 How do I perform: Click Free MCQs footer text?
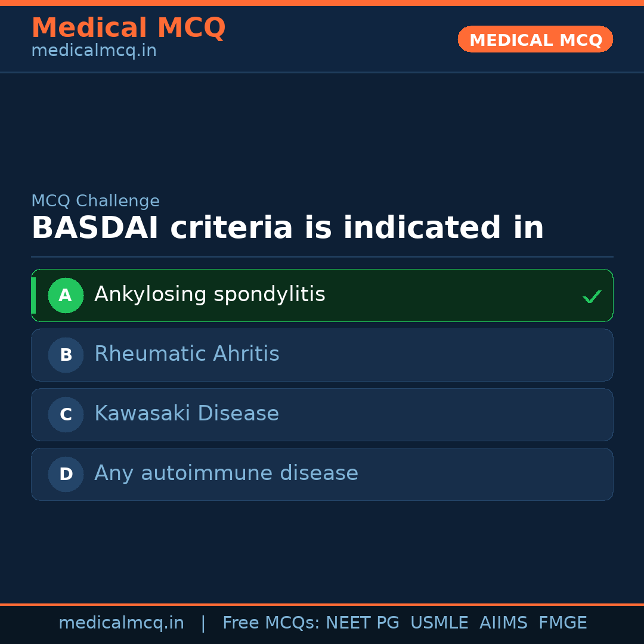(271, 623)
